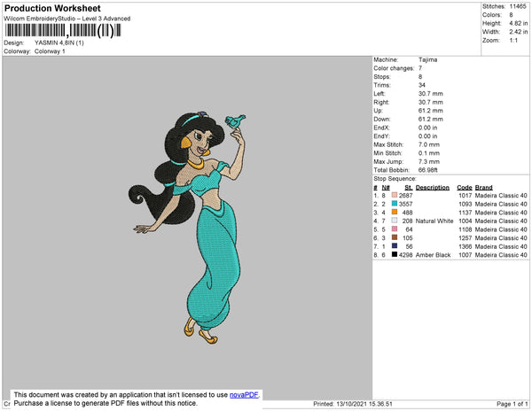Click the 'Description' column header

[433, 188]
